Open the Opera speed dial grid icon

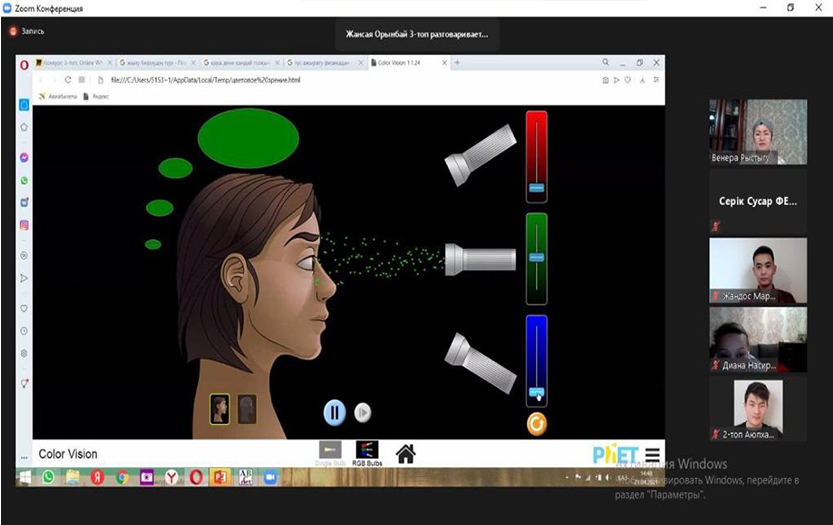[x=82, y=80]
